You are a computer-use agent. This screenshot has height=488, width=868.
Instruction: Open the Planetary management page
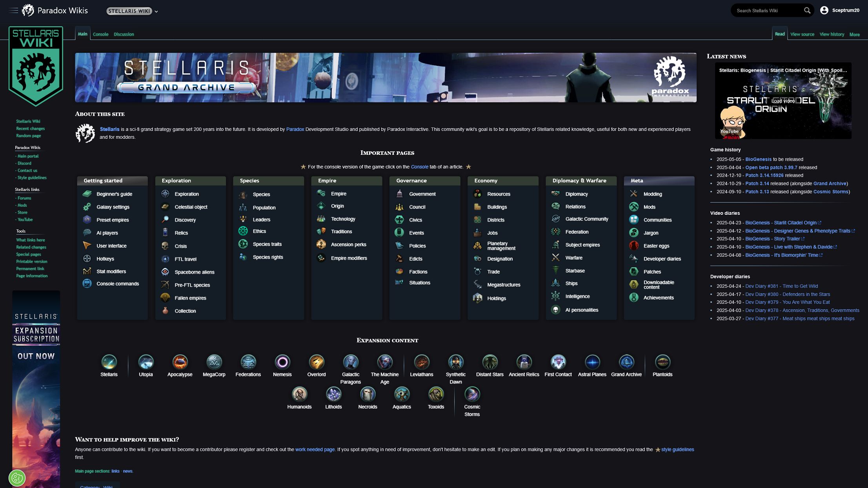point(501,246)
